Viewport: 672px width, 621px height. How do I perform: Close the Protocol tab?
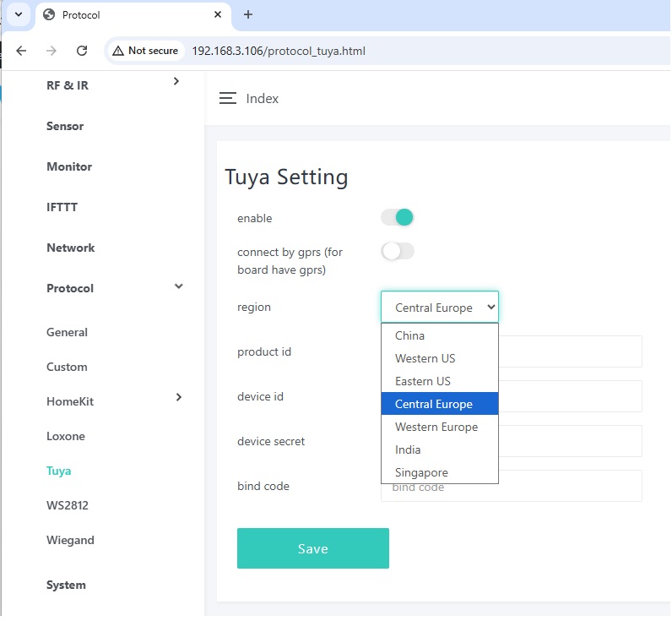point(218,14)
